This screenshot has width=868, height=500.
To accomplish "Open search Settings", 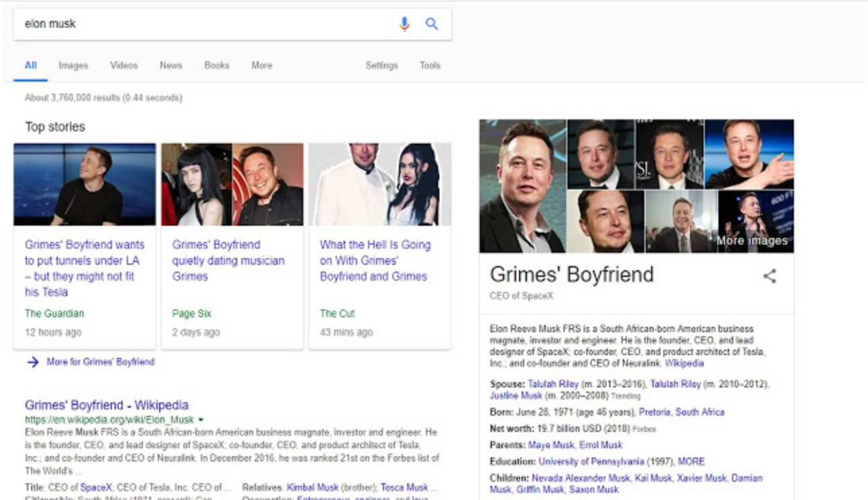I will tap(381, 65).
